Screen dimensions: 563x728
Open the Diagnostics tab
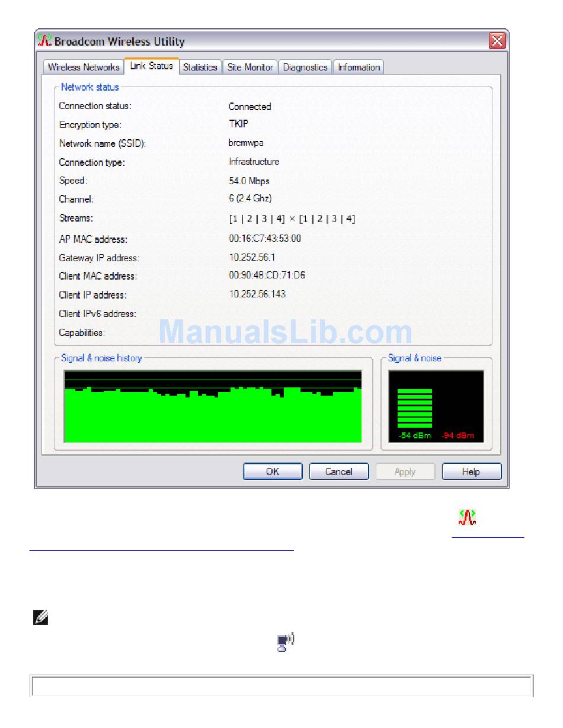point(305,67)
